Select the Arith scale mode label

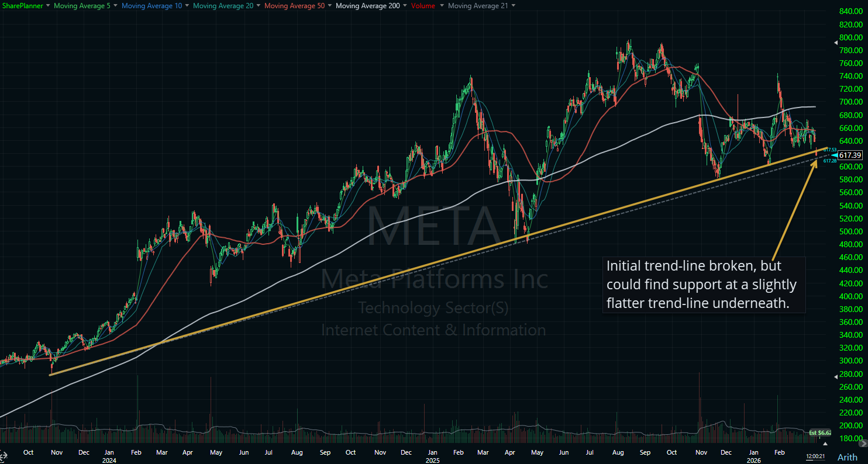pos(847,458)
